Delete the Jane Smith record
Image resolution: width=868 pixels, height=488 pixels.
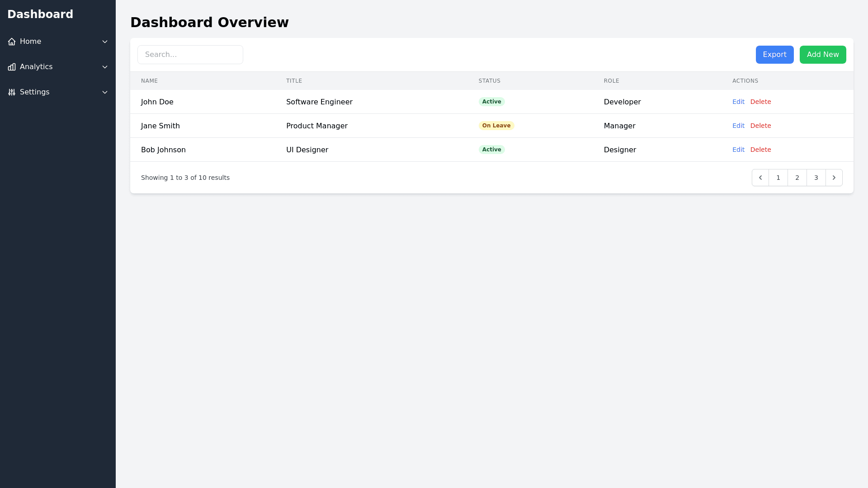pos(760,126)
